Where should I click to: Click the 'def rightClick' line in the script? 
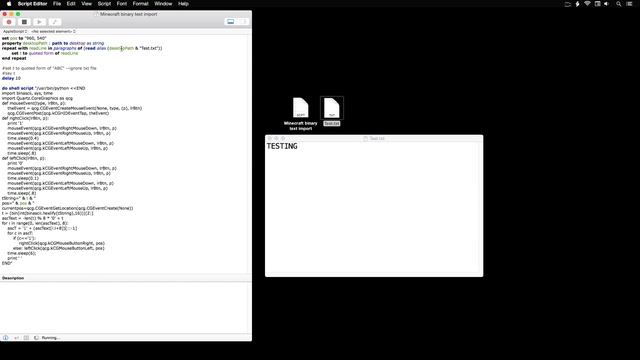[x=25, y=118]
